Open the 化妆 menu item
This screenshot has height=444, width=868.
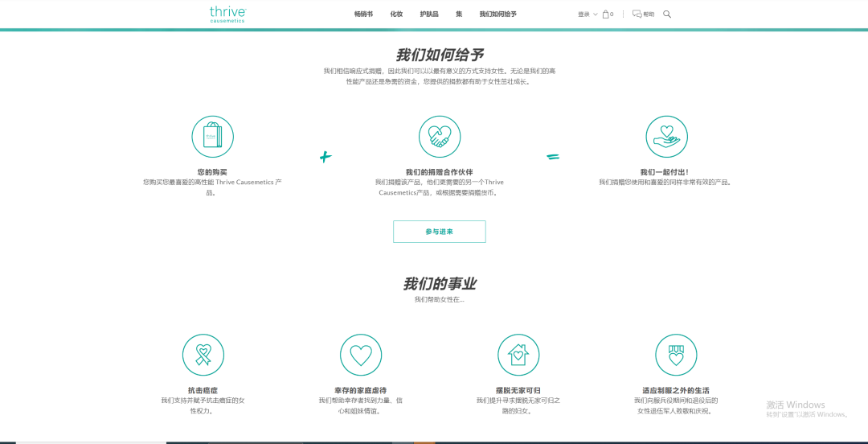[396, 14]
